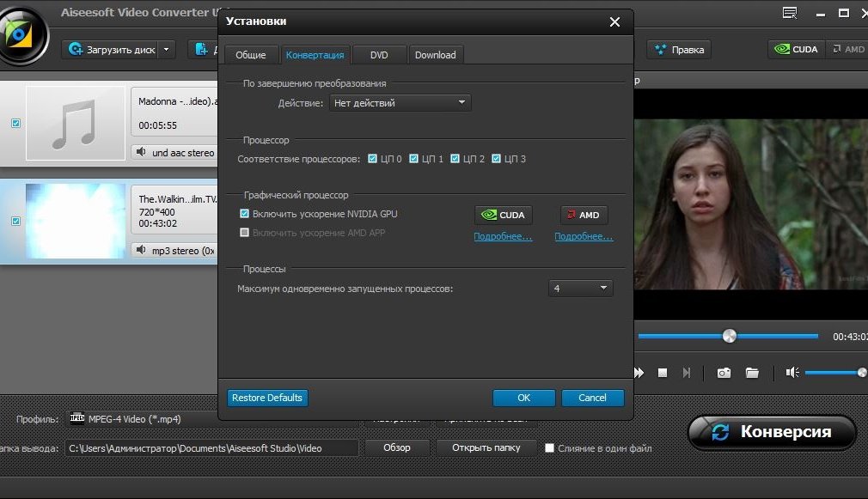868x499 pixels.
Task: Select the Madonna audio file thumbnail
Action: [x=76, y=123]
